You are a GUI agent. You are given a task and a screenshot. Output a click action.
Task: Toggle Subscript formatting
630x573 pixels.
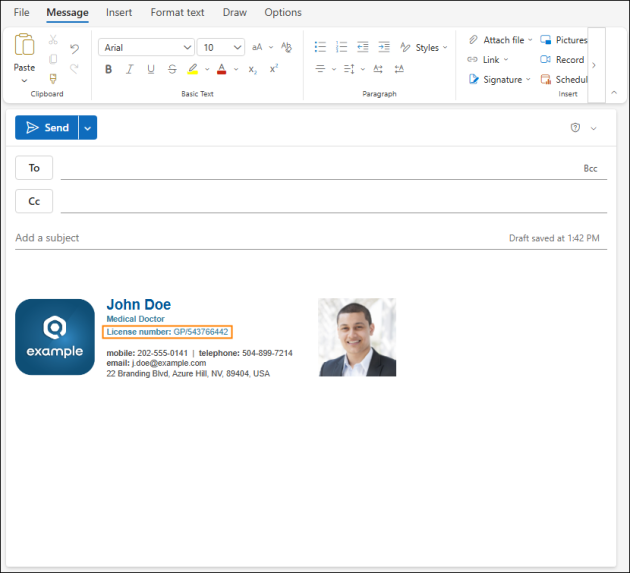[x=252, y=69]
